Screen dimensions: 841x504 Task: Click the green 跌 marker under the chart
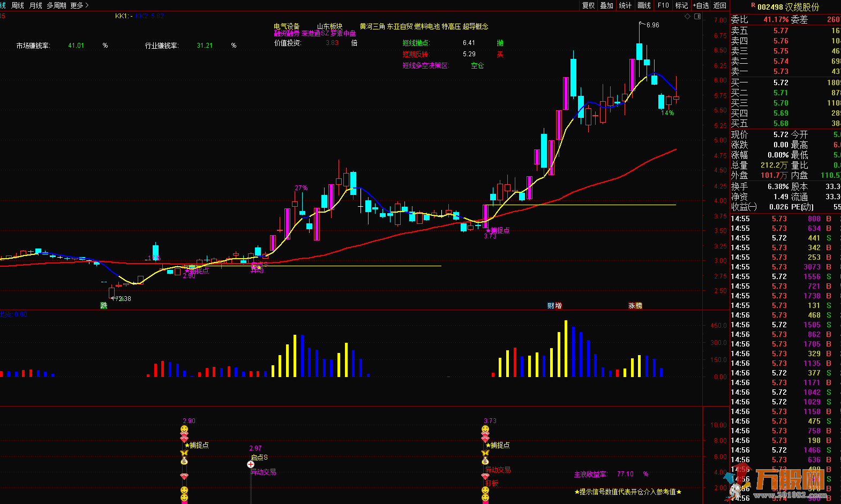(103, 305)
